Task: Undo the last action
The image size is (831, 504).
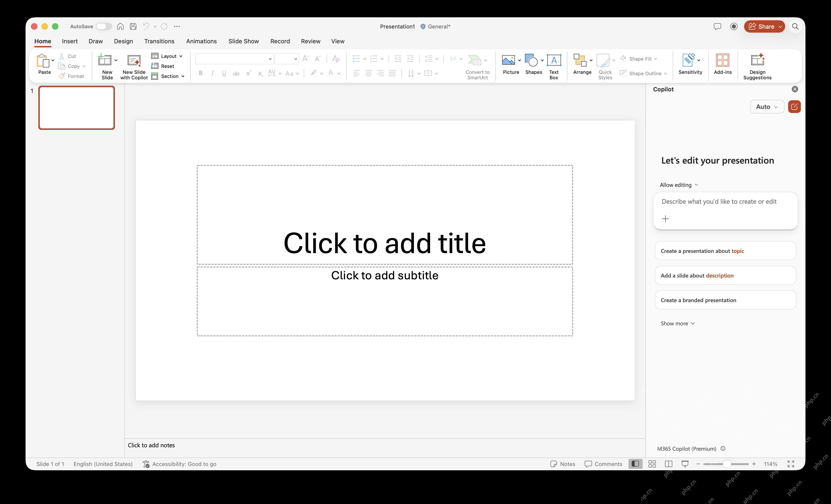Action: coord(146,26)
